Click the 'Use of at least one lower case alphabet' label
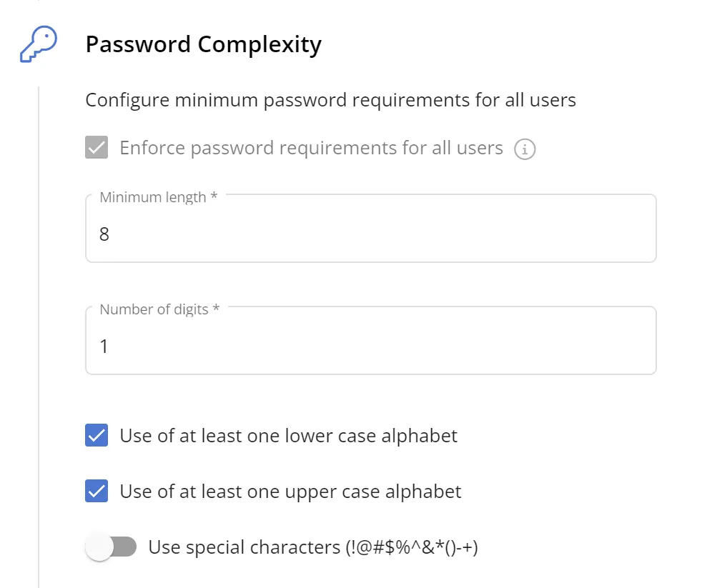This screenshot has height=588, width=702. tap(288, 435)
